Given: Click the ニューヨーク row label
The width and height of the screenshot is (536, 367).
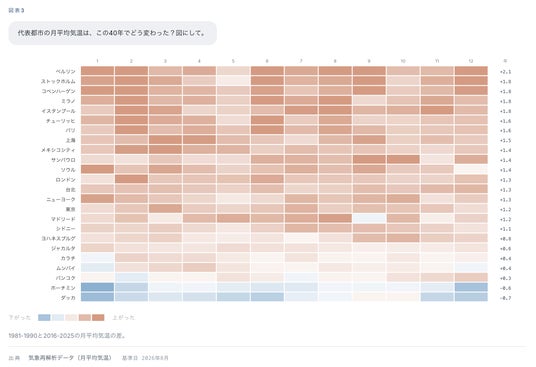Looking at the screenshot, I should click(x=61, y=199).
